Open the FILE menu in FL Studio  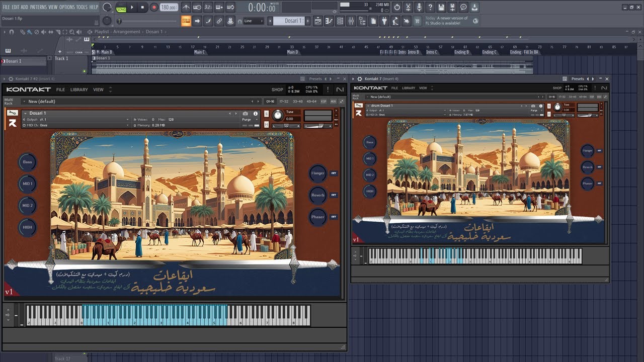6,7
